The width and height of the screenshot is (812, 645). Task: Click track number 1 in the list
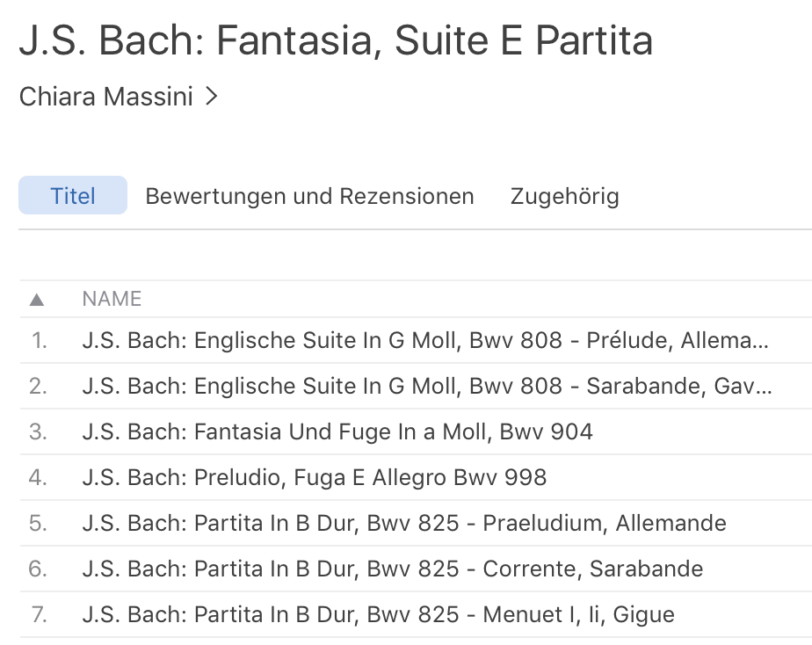coord(39,340)
